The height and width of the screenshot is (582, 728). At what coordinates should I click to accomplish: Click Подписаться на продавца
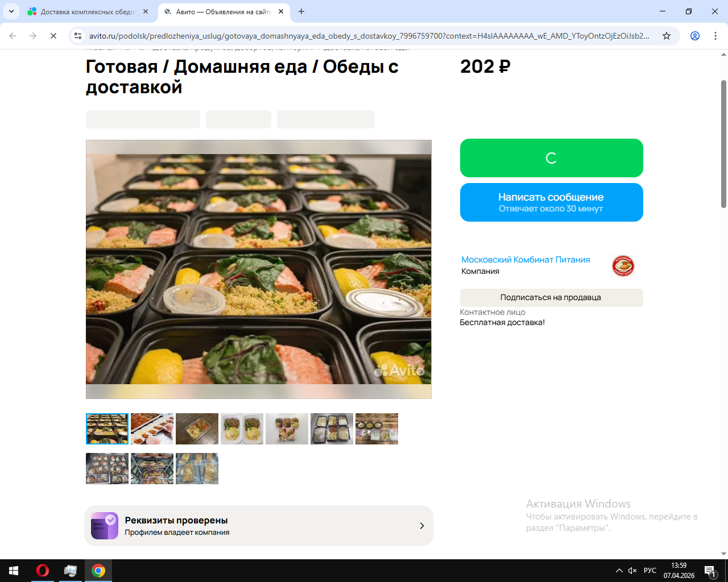click(x=551, y=298)
